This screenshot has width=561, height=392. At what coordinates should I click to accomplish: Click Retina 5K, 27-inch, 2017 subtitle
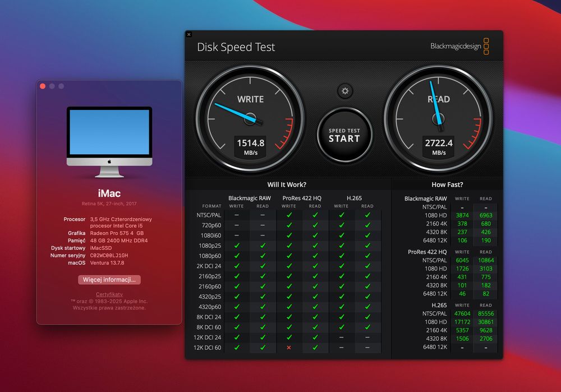tap(109, 204)
